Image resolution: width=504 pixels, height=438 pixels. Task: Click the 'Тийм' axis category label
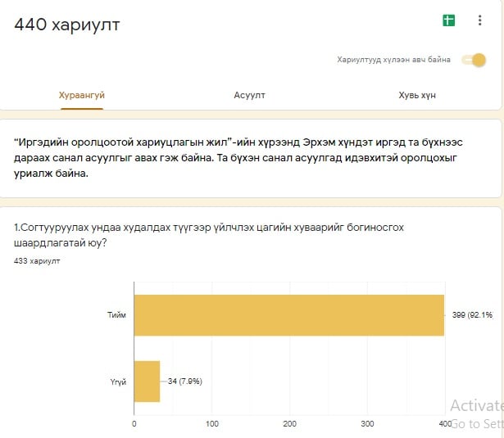116,315
